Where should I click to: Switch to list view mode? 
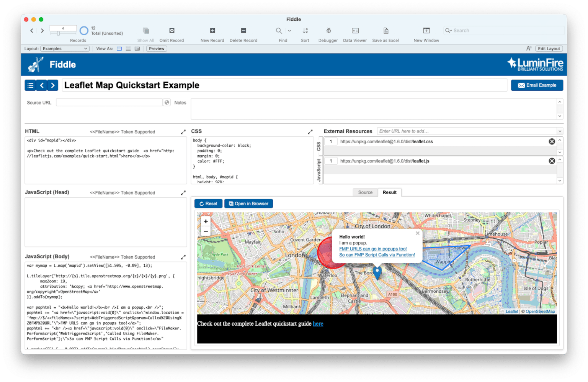(128, 49)
